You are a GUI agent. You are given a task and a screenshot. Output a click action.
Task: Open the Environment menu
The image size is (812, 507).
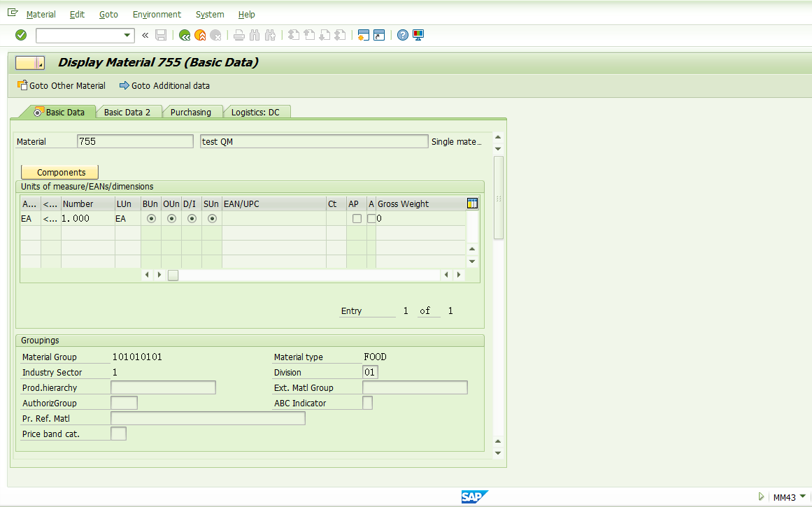coord(157,14)
